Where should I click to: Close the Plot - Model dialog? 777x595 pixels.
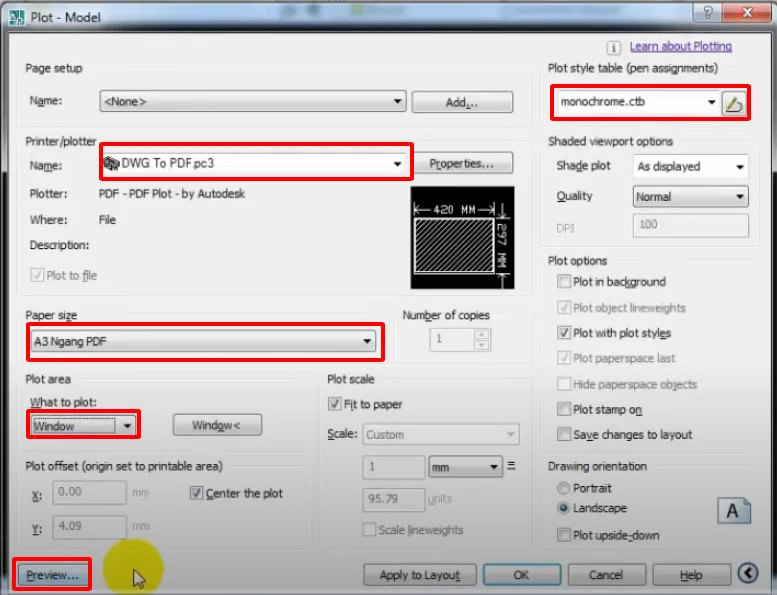click(x=747, y=12)
